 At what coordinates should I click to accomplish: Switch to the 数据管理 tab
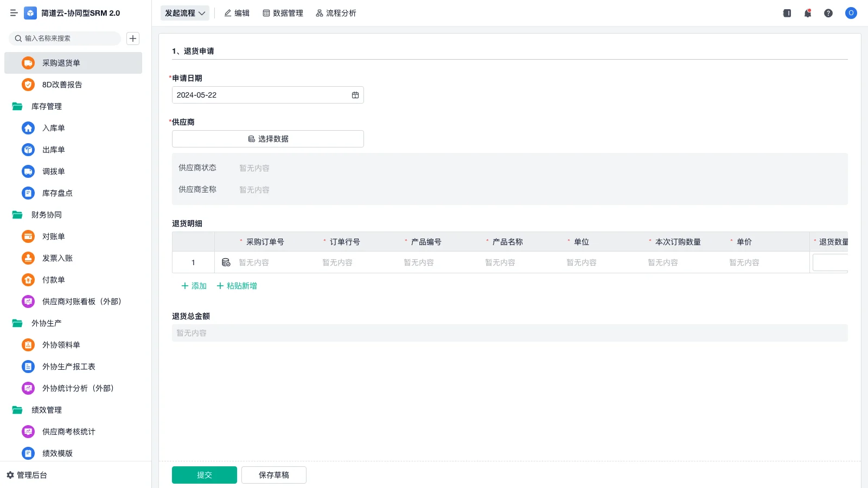point(283,13)
